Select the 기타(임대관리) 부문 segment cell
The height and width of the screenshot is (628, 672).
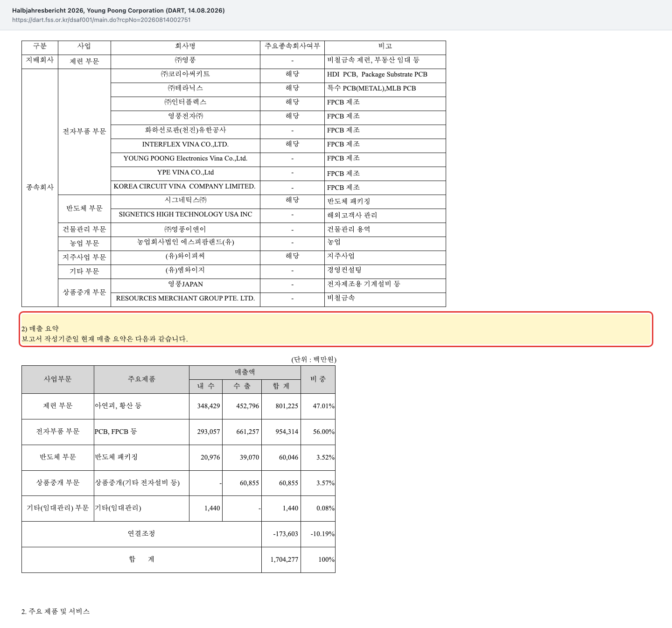point(58,508)
